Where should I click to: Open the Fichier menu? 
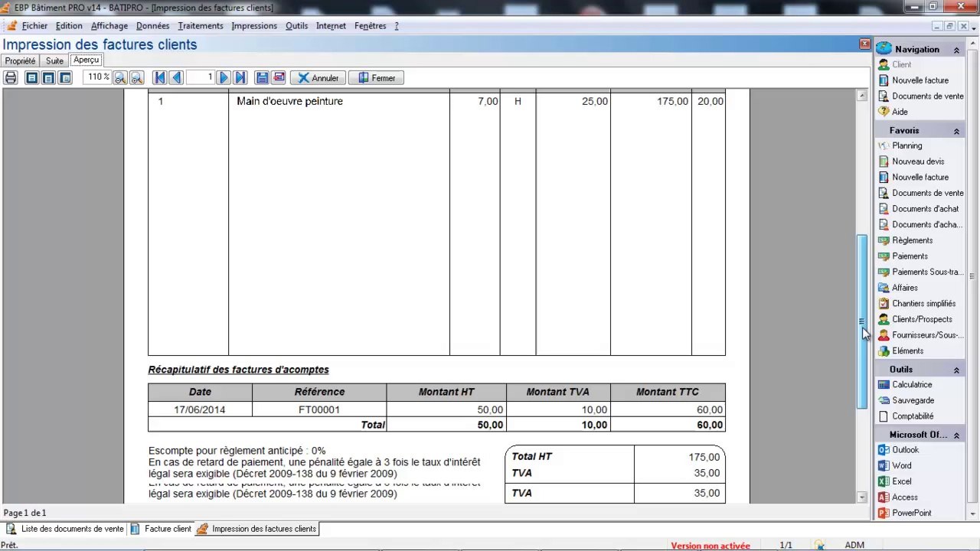tap(34, 26)
